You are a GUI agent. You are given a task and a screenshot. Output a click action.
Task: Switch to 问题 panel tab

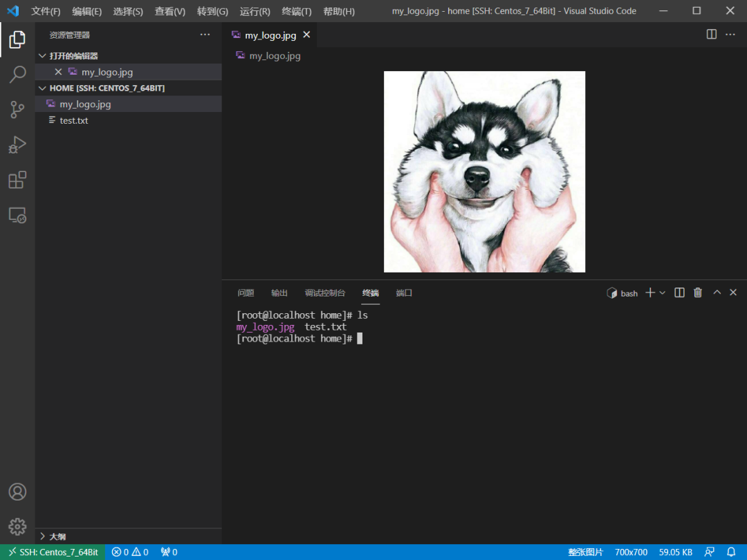246,293
